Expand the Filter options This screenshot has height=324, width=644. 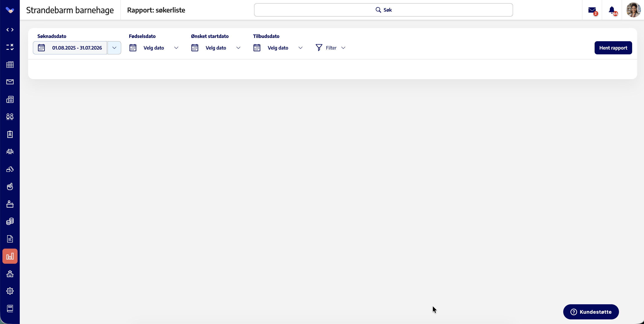click(331, 48)
